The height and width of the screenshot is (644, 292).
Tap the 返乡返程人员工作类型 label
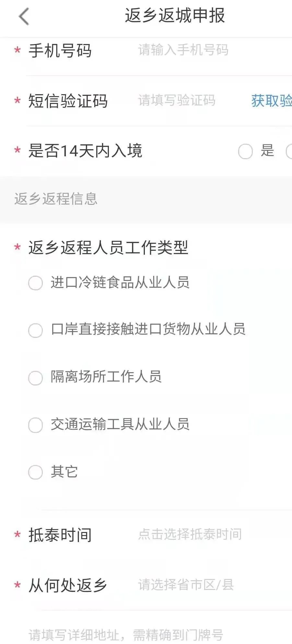108,248
